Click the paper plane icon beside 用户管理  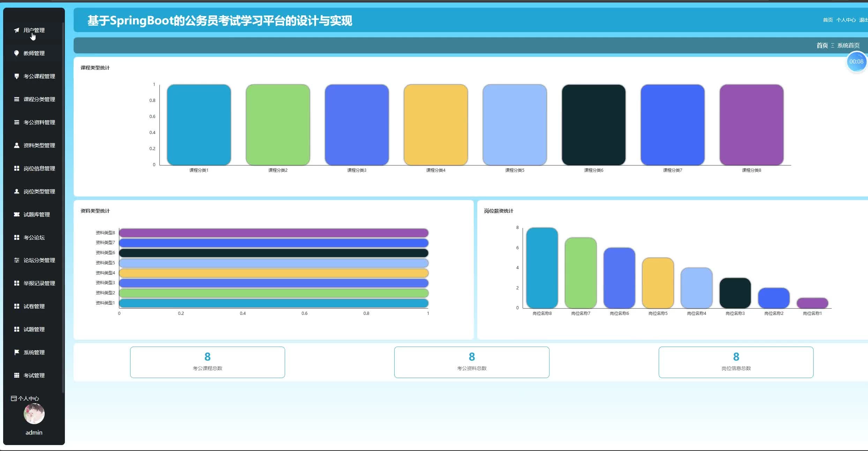(16, 30)
